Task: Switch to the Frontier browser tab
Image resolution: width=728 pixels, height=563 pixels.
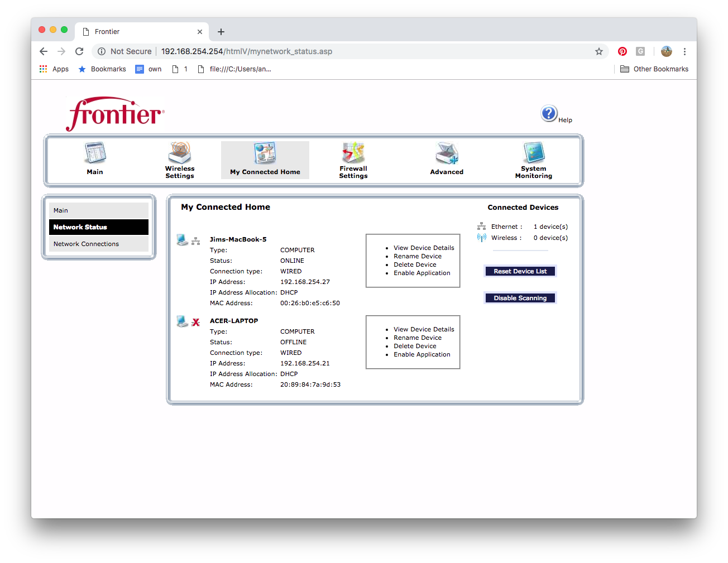Action: (x=142, y=32)
